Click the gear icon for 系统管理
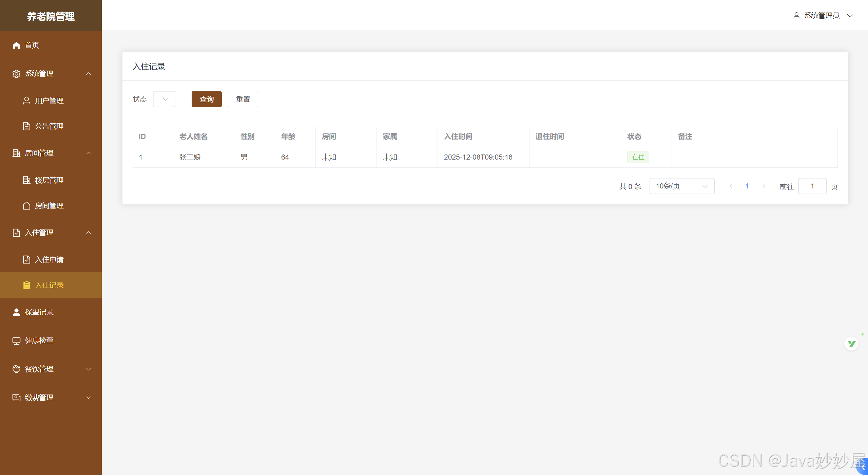Image resolution: width=868 pixels, height=475 pixels. tap(16, 74)
